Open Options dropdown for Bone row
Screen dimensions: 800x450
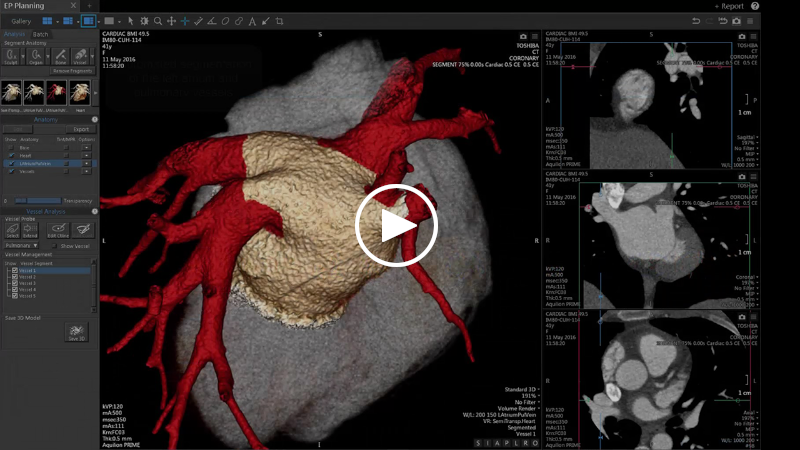tap(86, 147)
